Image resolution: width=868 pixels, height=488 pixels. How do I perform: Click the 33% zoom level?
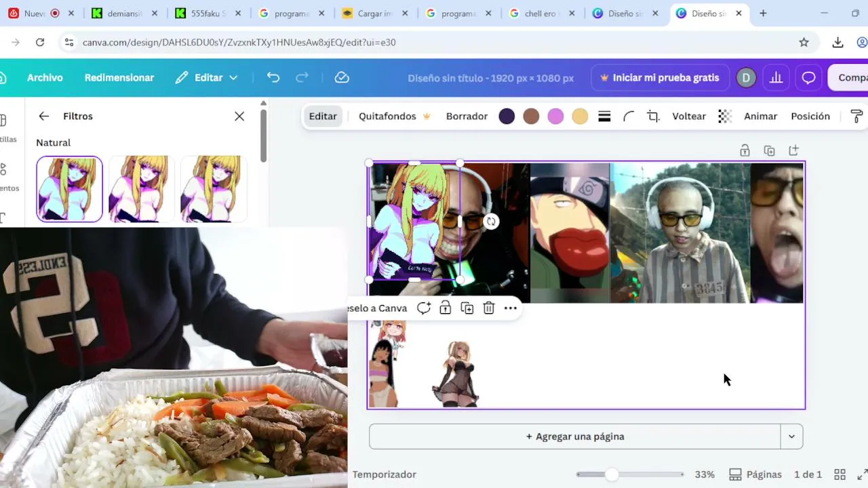705,474
